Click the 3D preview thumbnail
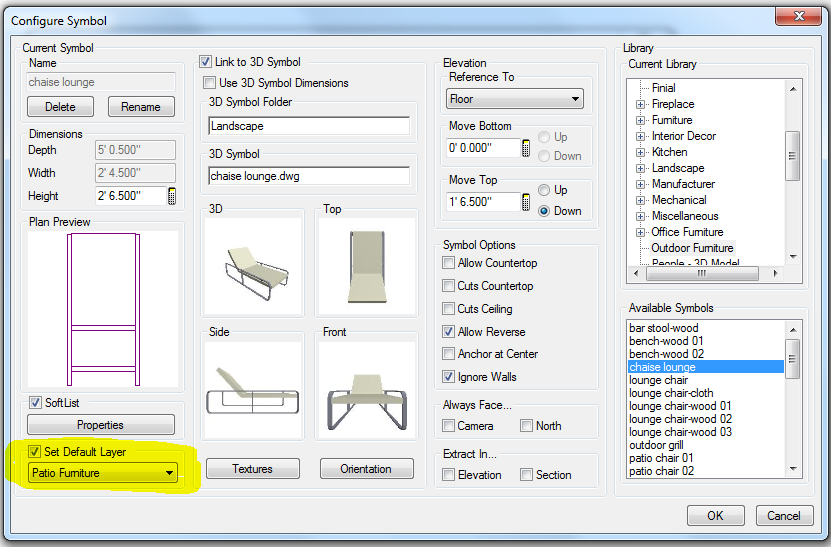 pyautogui.click(x=253, y=267)
